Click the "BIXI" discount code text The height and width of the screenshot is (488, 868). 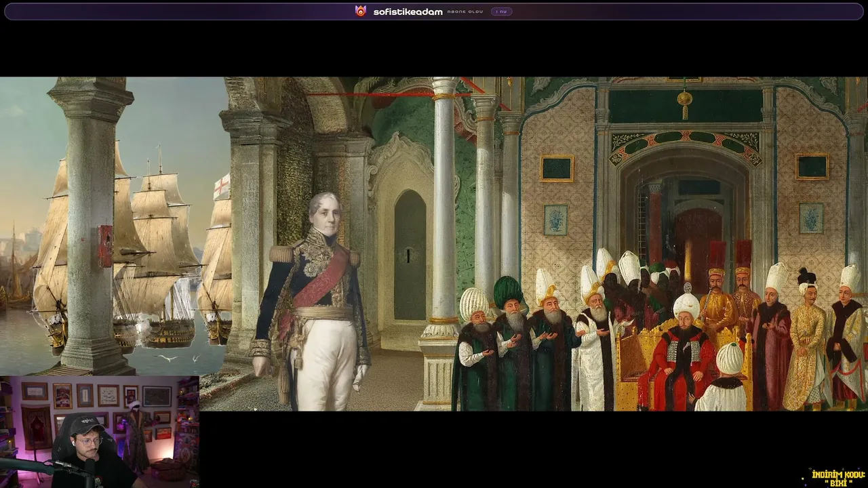838,483
